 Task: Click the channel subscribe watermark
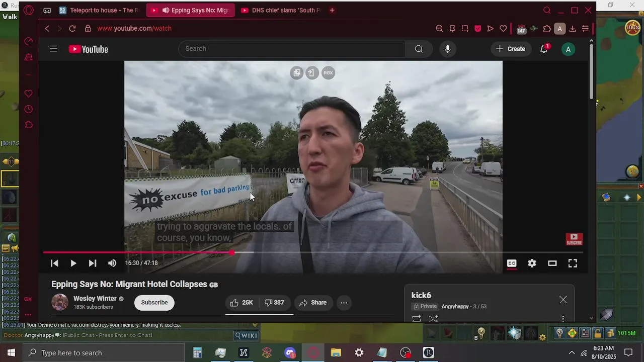tap(574, 239)
